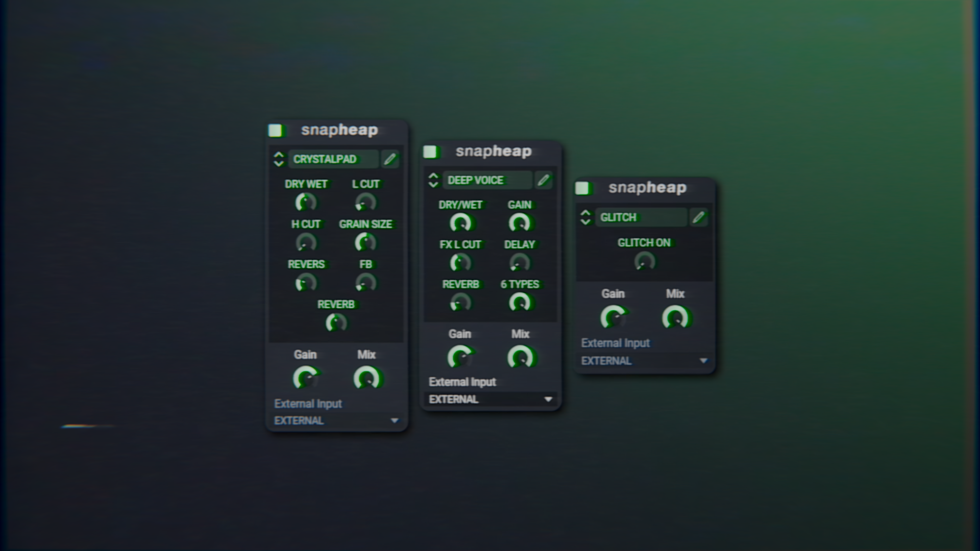Click the pencil icon beside CRYSTALPAD preset
Viewport: 980px width, 551px height.
390,159
